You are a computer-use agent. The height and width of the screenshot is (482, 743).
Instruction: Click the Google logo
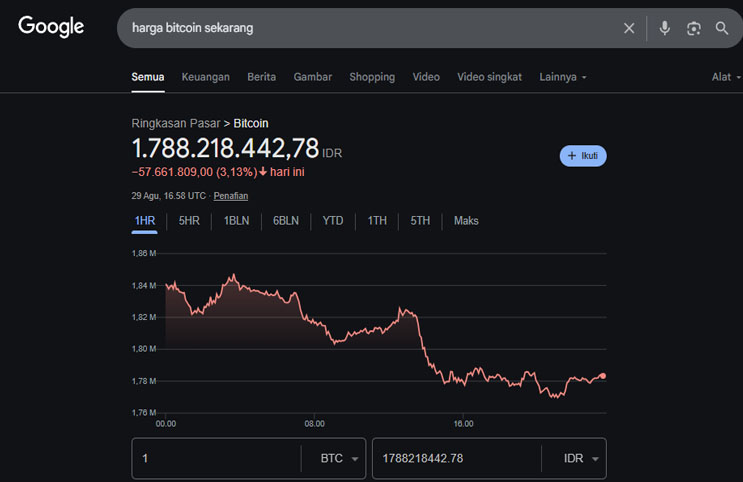click(51, 27)
